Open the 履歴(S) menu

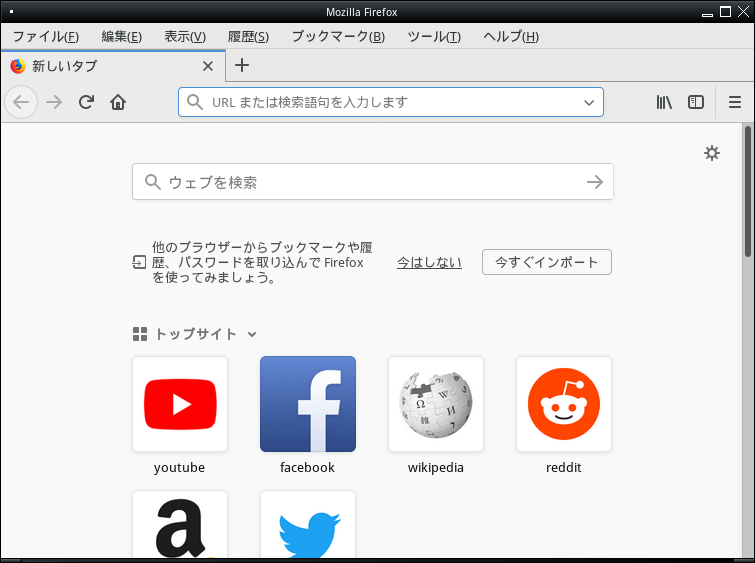[x=248, y=37]
